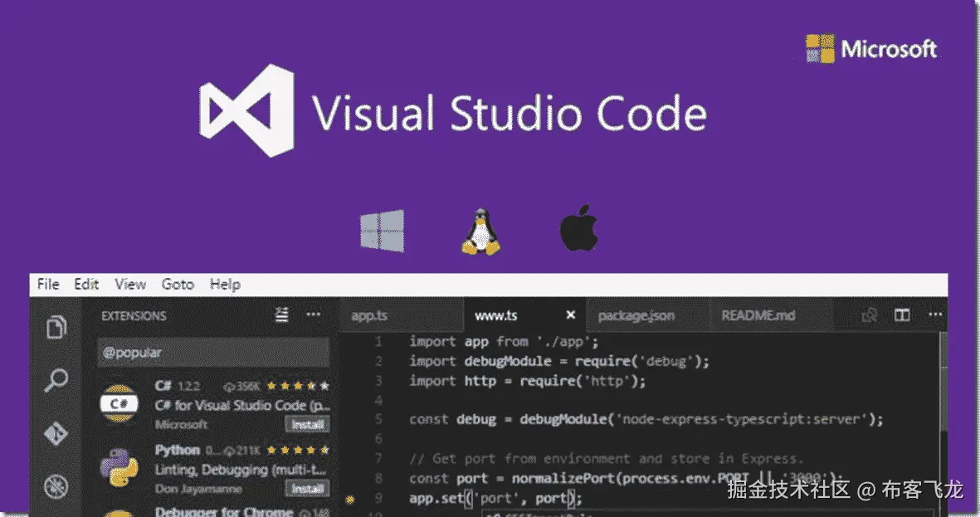Close the www.ts tab
Screen dimensions: 980x517
pyautogui.click(x=570, y=315)
